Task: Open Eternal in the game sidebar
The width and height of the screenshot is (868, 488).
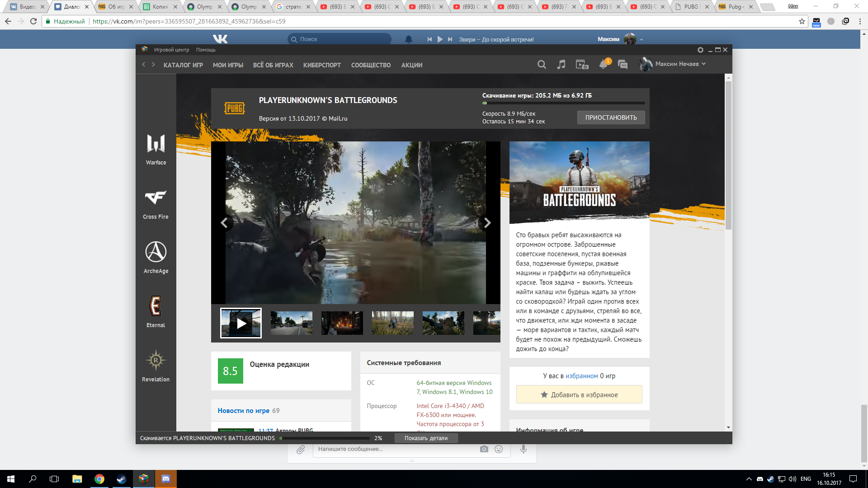Action: pyautogui.click(x=156, y=312)
